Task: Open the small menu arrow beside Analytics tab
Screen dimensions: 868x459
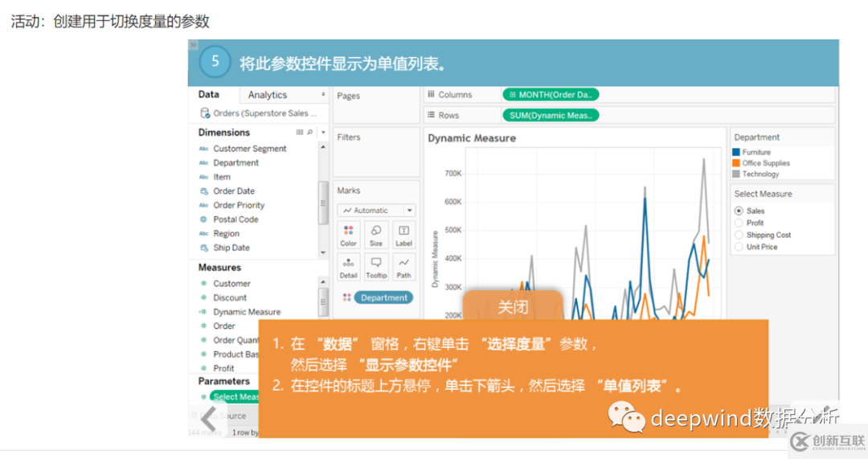Action: point(323,95)
